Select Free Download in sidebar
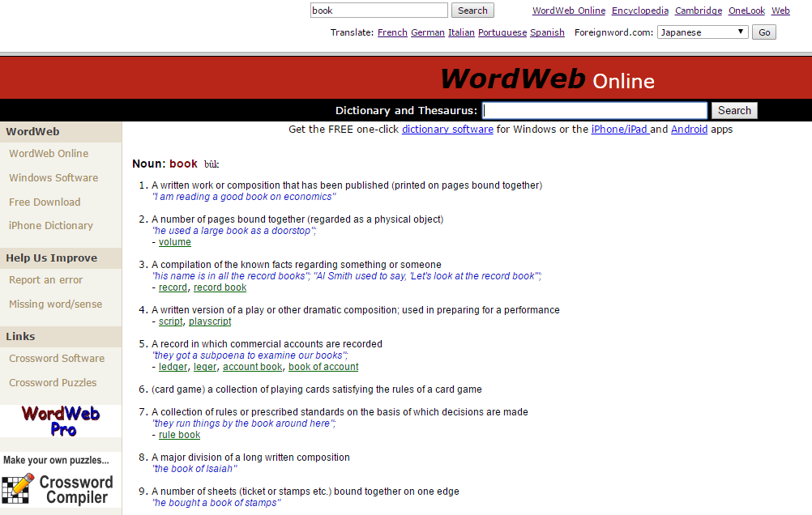Screen dimensions: 812x515 tap(45, 202)
